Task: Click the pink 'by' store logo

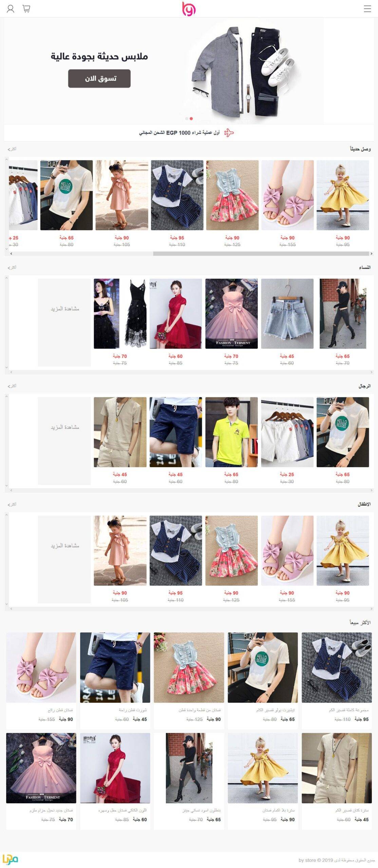Action: pos(189,9)
